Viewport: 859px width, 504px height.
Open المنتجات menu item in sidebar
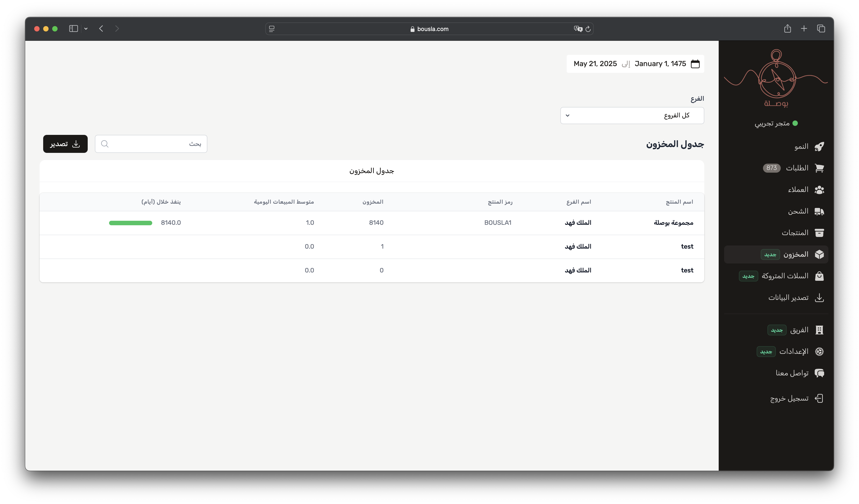pyautogui.click(x=776, y=233)
